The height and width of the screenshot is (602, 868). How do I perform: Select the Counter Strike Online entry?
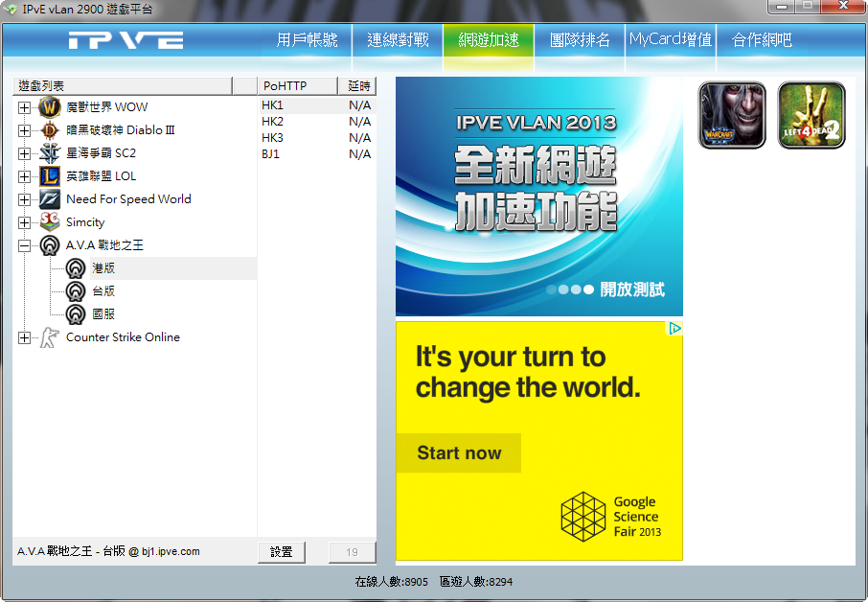point(123,337)
